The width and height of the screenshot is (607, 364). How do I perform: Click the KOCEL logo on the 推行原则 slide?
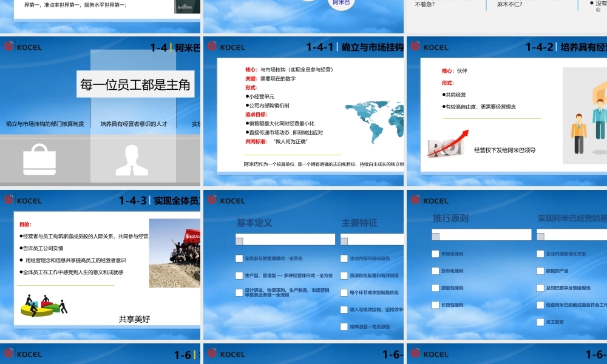(430, 200)
